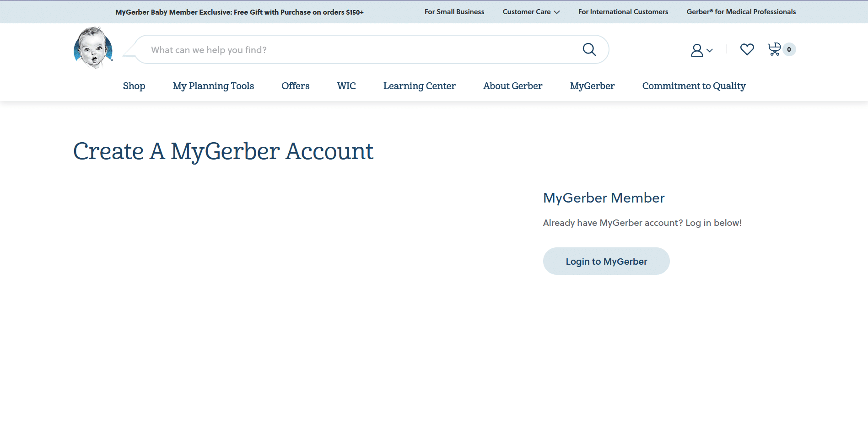Open Gerber for Medical Professionals link

tap(741, 12)
